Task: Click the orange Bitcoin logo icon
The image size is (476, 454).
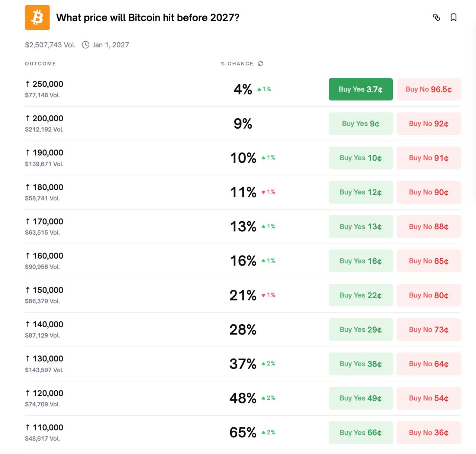Action: (x=37, y=17)
